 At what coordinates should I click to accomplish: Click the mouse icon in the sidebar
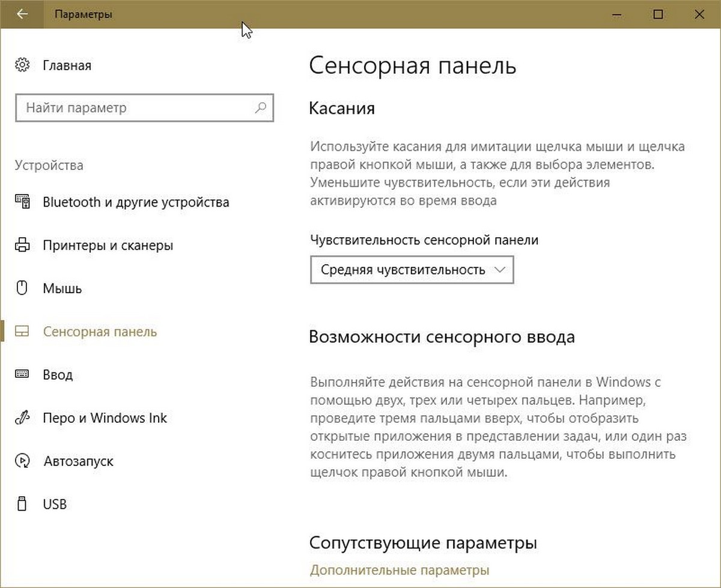coord(22,288)
